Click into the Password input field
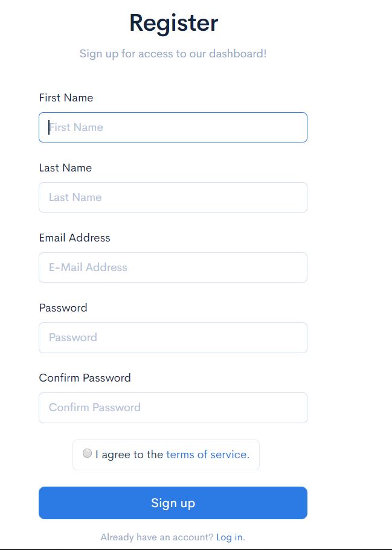Image resolution: width=392 pixels, height=550 pixels. coord(173,337)
